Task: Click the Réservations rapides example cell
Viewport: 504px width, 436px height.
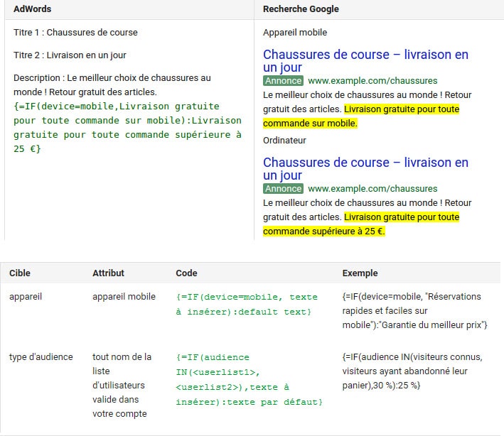Action: 414,311
